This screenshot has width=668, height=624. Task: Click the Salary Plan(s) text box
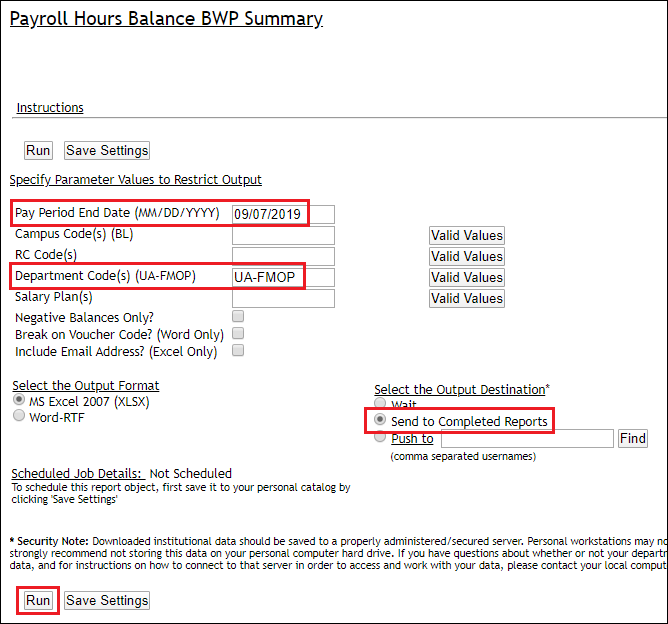click(x=282, y=298)
